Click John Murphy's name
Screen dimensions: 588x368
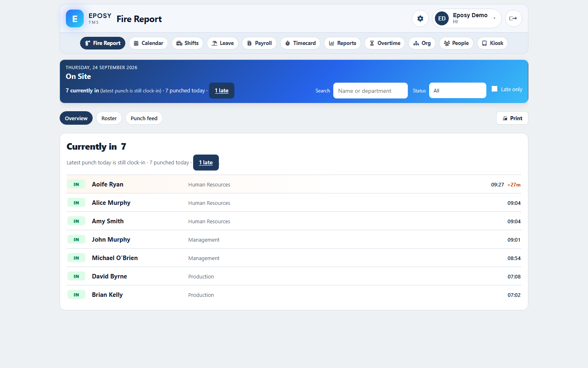111,240
